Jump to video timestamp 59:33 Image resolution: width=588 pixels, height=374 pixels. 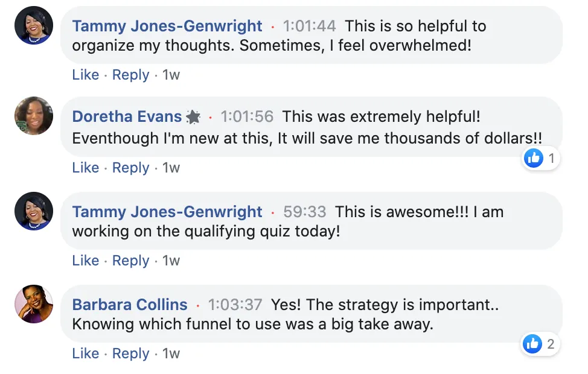304,212
